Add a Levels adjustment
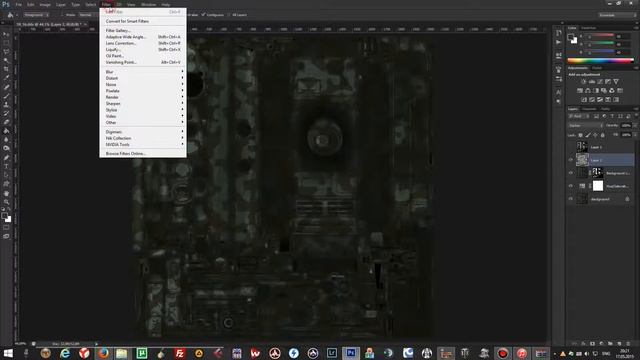The image size is (640, 360). (592, 82)
